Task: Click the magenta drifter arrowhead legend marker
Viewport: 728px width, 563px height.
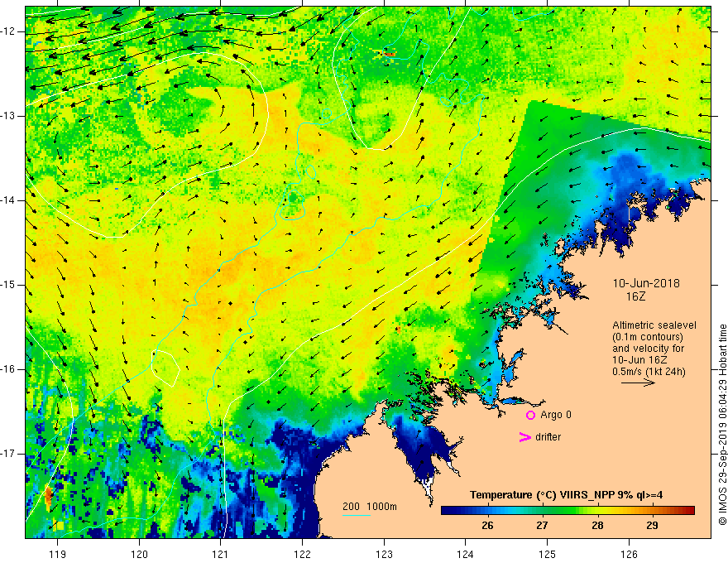Action: (524, 437)
